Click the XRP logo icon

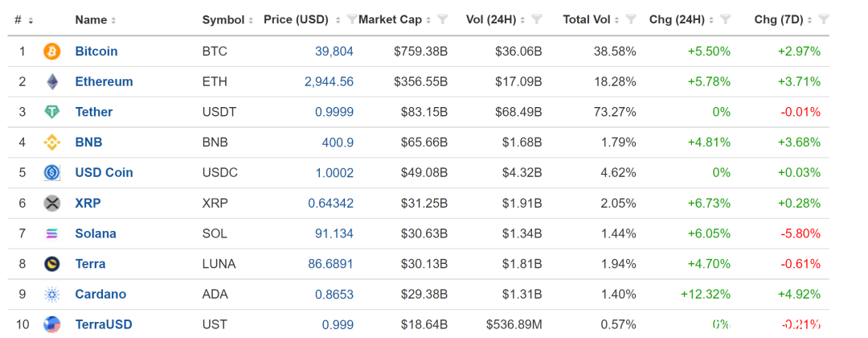point(52,204)
